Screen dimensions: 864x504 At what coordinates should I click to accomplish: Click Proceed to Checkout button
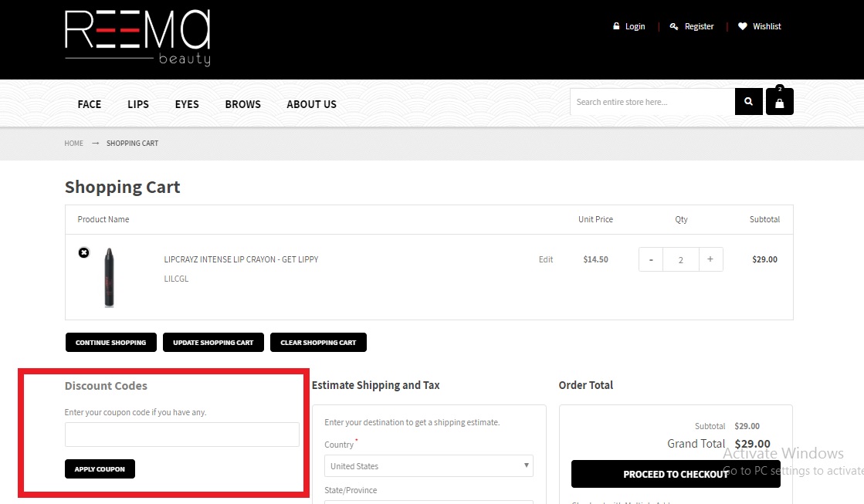pyautogui.click(x=676, y=474)
